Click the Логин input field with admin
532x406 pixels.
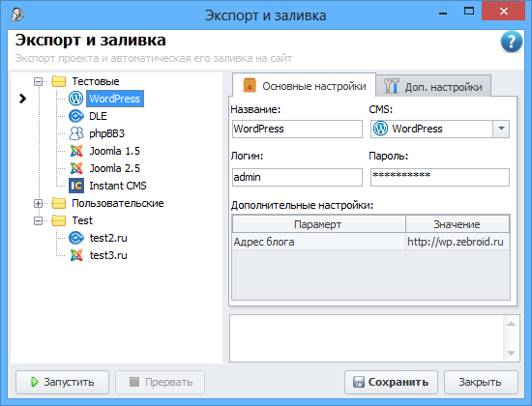click(297, 177)
